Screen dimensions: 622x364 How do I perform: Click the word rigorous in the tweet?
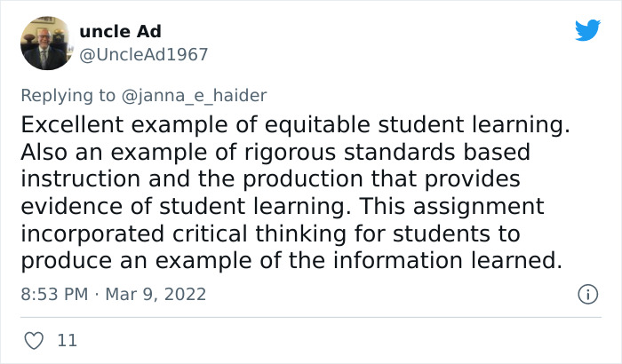point(290,153)
